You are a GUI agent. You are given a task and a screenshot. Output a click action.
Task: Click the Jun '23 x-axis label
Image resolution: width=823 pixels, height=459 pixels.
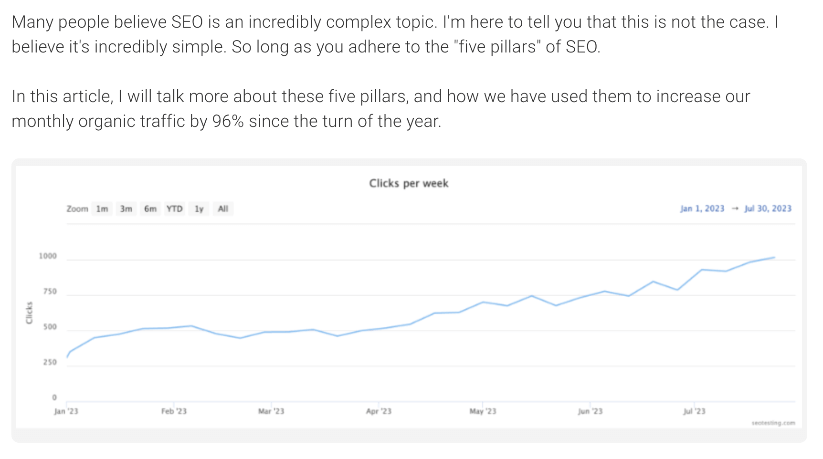coord(591,411)
